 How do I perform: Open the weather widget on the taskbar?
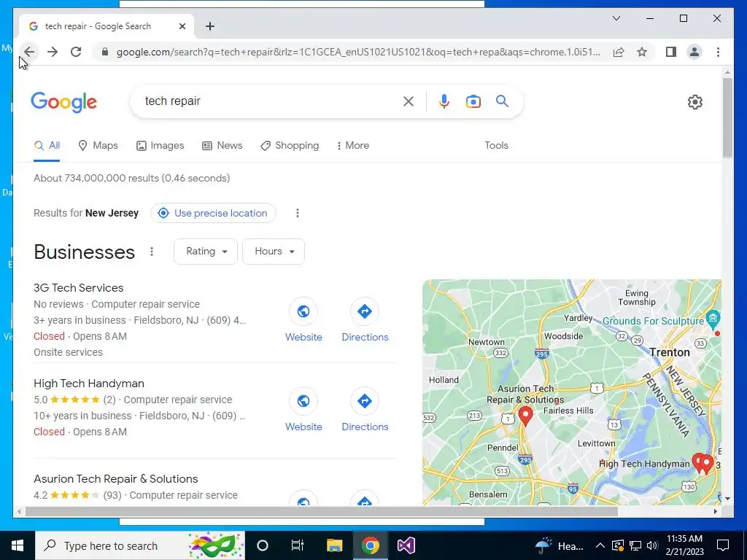click(560, 545)
